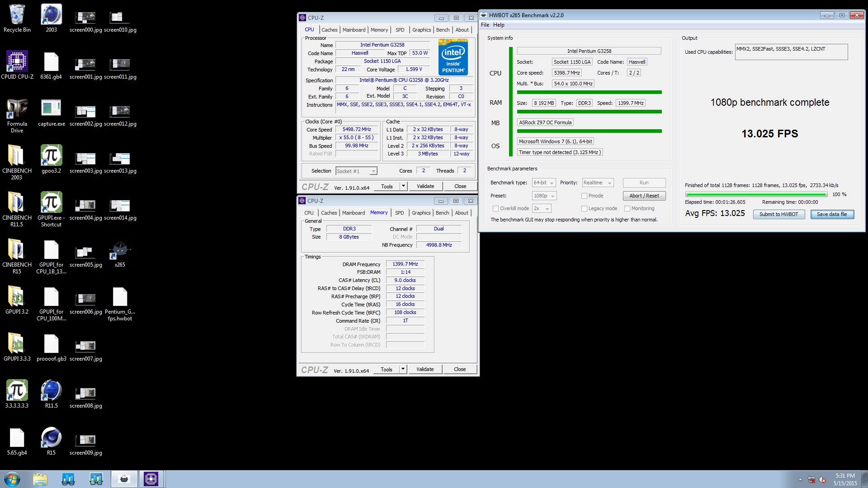Screen dimensions: 868x488
Task: Click the taskbar clock showing 5:31 PM
Action: 845,479
